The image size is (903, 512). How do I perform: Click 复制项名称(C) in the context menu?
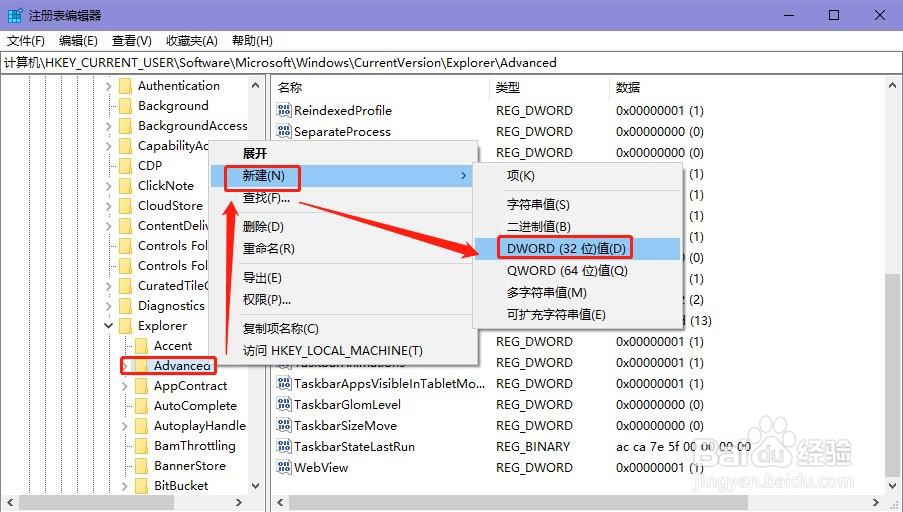tap(342, 328)
